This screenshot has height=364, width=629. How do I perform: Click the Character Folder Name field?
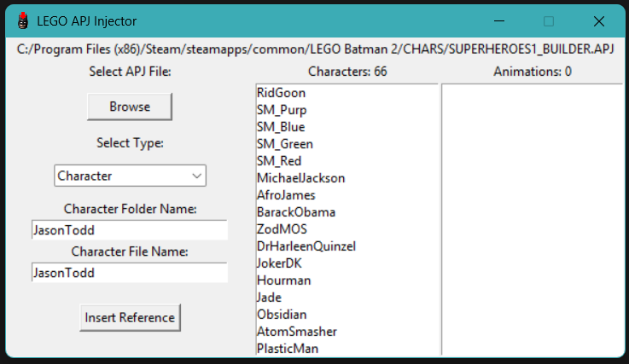point(130,230)
